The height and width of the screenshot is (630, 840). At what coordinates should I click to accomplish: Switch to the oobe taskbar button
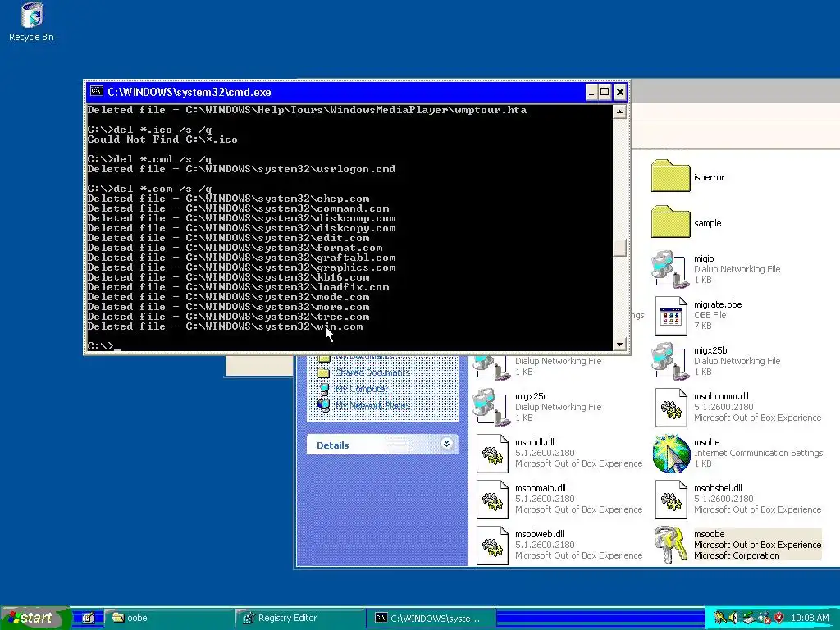pos(169,618)
